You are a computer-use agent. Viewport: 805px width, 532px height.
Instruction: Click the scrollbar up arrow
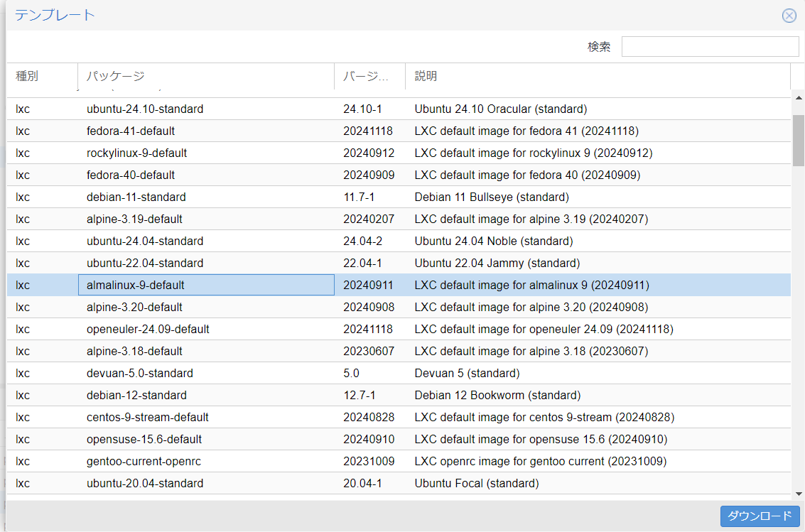(799, 97)
